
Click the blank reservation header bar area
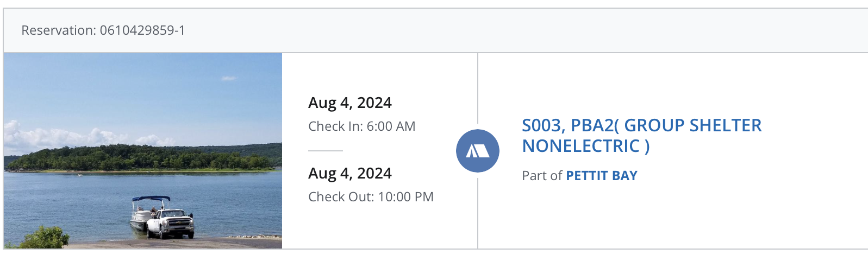point(489,30)
